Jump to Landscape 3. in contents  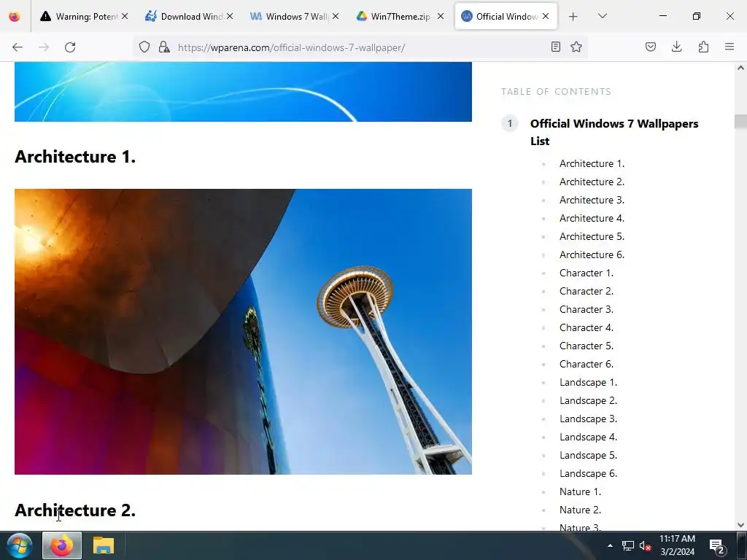click(x=589, y=419)
